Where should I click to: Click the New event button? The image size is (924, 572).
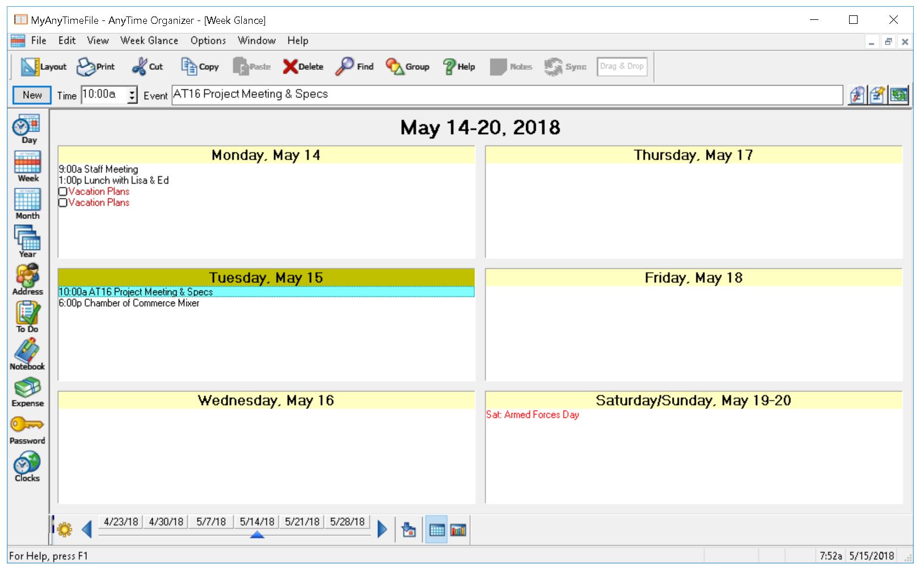click(31, 95)
